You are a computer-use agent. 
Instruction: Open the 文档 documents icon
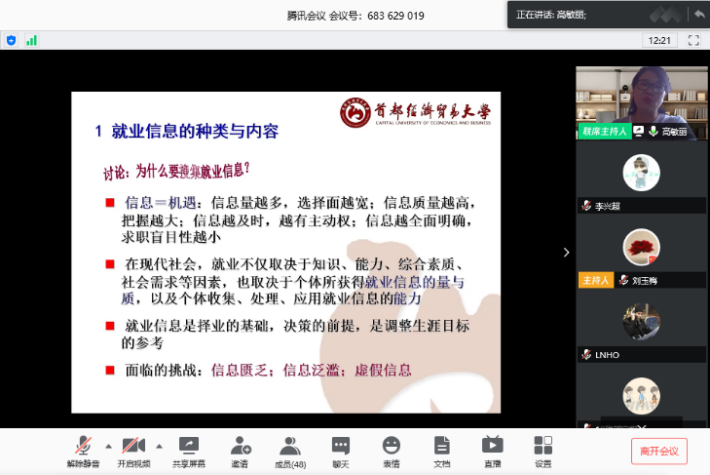tap(441, 449)
